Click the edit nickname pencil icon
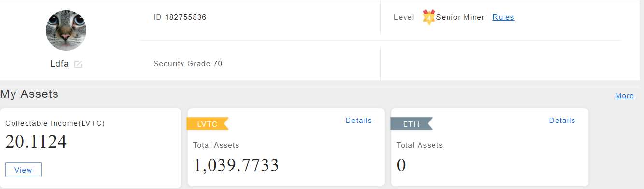The width and height of the screenshot is (644, 189). coord(78,64)
